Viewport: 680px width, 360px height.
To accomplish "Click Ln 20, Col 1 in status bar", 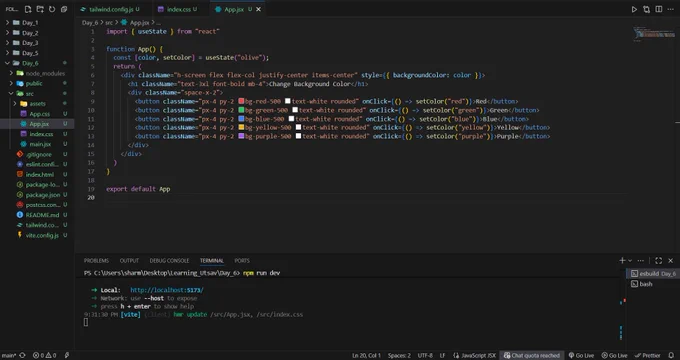I will click(x=366, y=355).
